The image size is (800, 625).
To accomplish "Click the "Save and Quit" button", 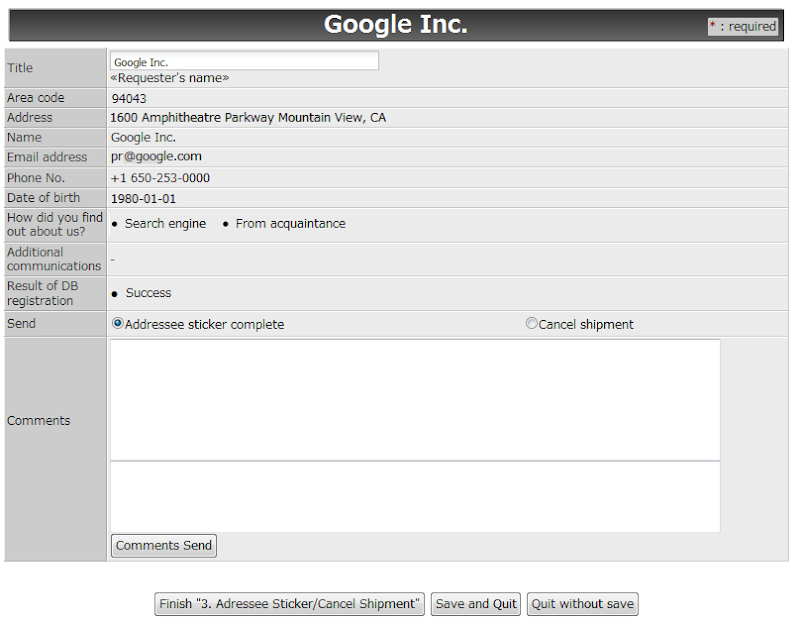I will pos(476,604).
